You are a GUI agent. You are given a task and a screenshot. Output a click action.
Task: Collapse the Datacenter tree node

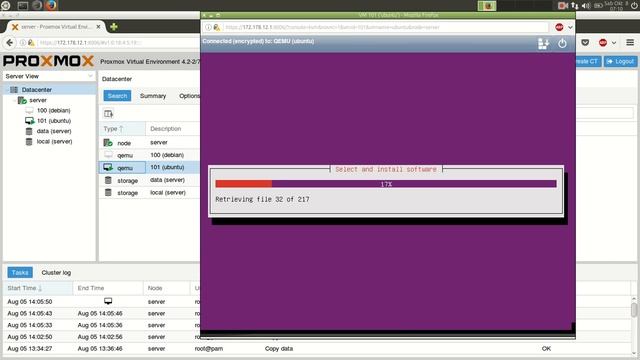click(x=7, y=89)
